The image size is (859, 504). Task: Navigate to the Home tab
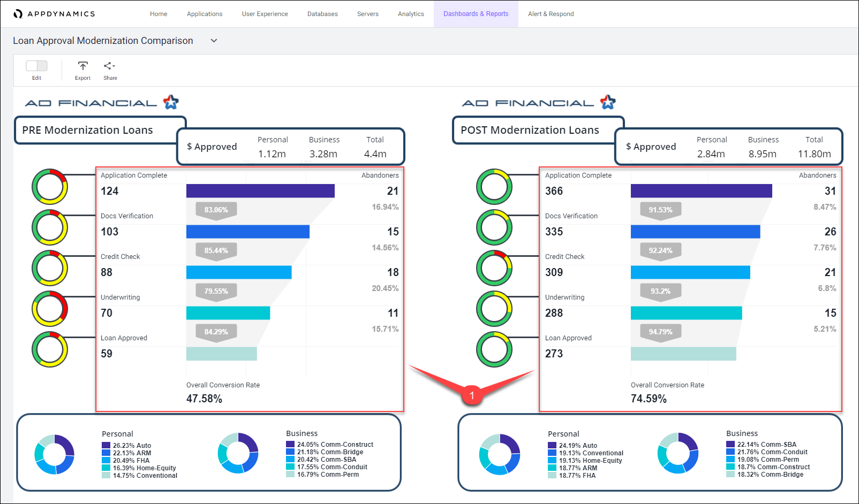coord(159,14)
